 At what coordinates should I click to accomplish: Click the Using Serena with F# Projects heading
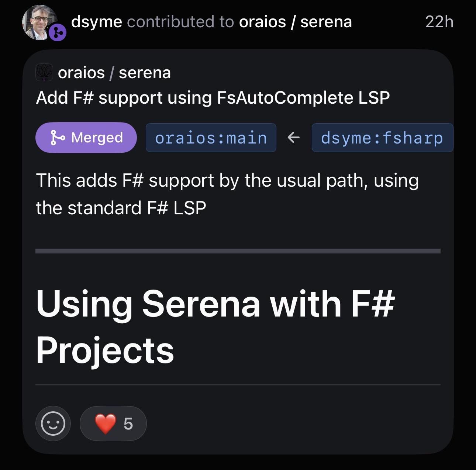pos(215,326)
